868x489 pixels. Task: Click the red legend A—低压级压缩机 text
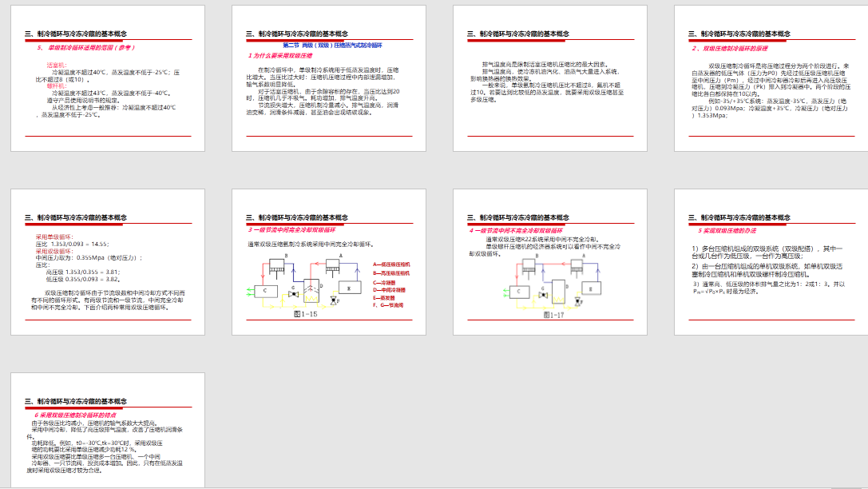391,264
